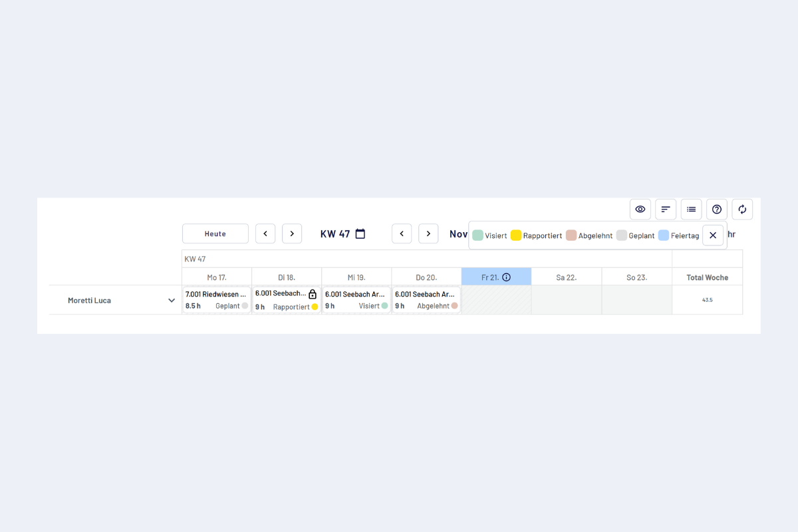
Task: Click the yellow Rapportiert legend swatch
Action: click(x=516, y=235)
